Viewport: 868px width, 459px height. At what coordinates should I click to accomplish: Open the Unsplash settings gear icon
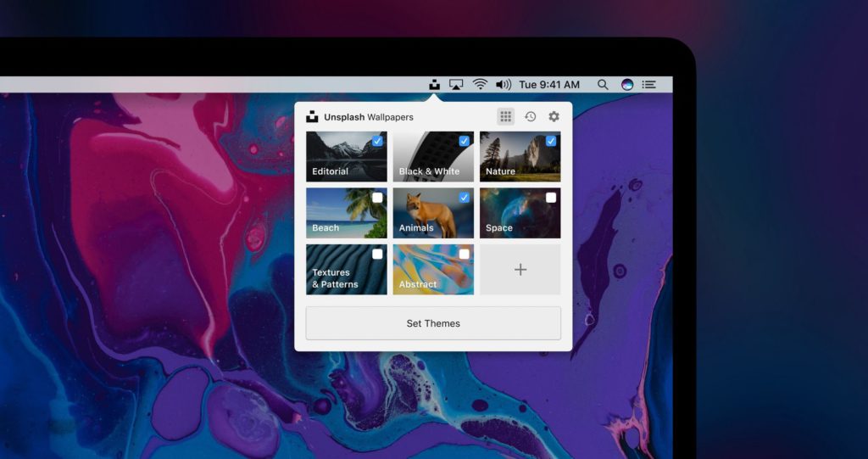click(x=554, y=116)
